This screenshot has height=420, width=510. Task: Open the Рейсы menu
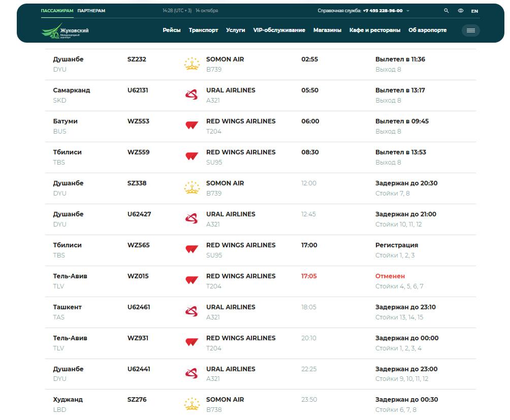click(x=172, y=30)
